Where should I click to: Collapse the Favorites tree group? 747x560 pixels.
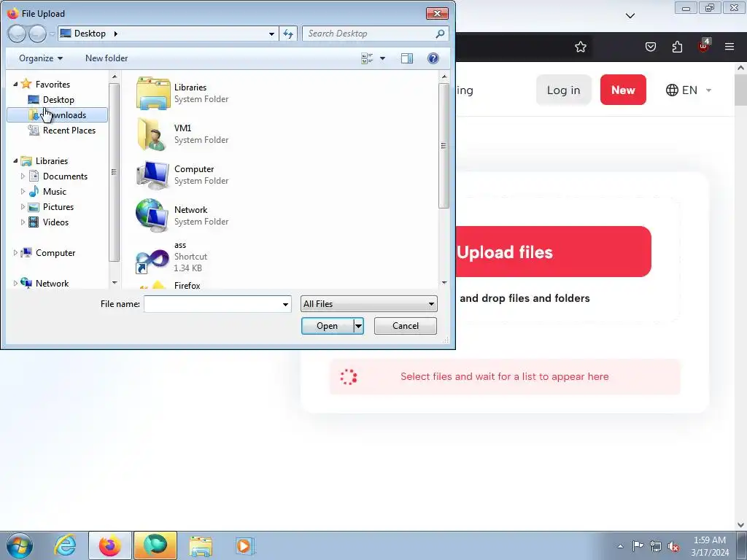[15, 84]
